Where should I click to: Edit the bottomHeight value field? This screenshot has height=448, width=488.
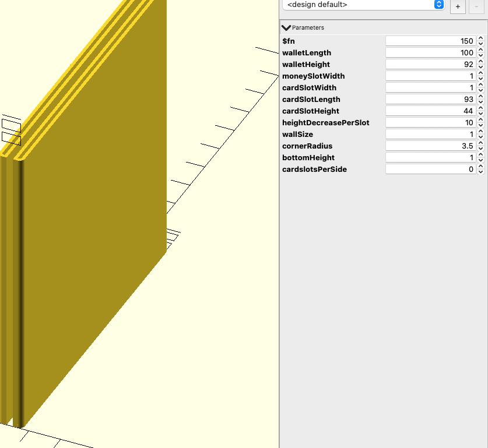pos(431,158)
